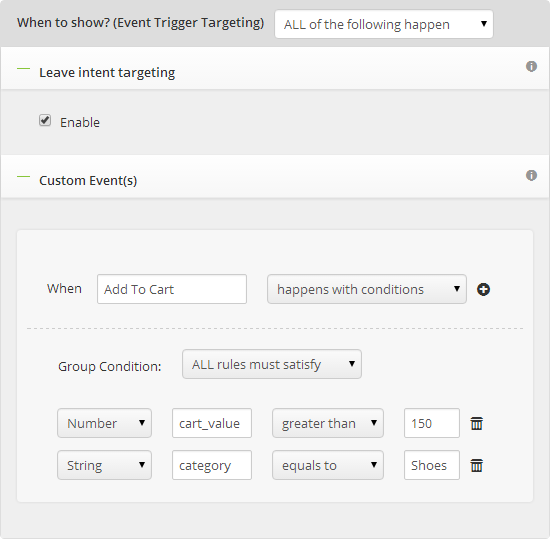Image resolution: width=550 pixels, height=539 pixels.
Task: Click the Custom Event(s) heading
Action: coord(88,181)
